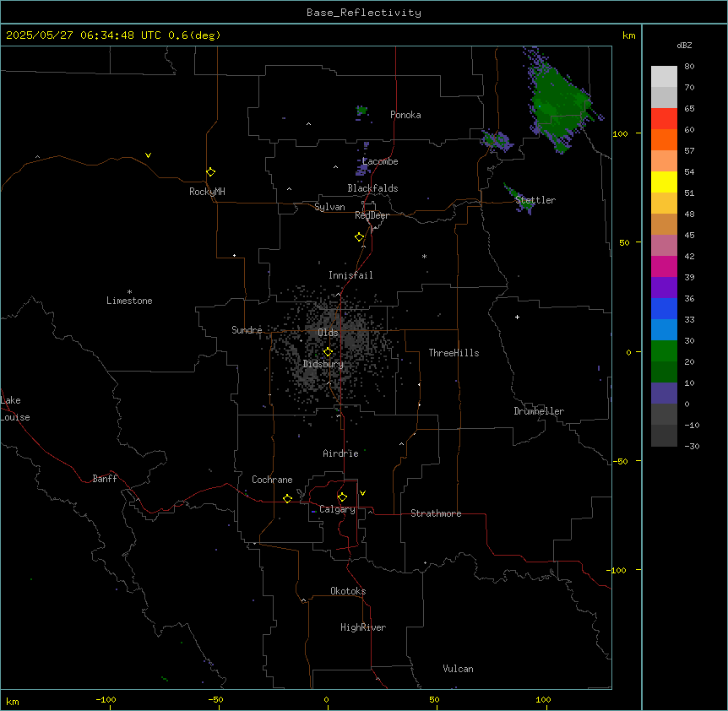
Task: Click the asterisk marker above Limestone
Action: (129, 292)
